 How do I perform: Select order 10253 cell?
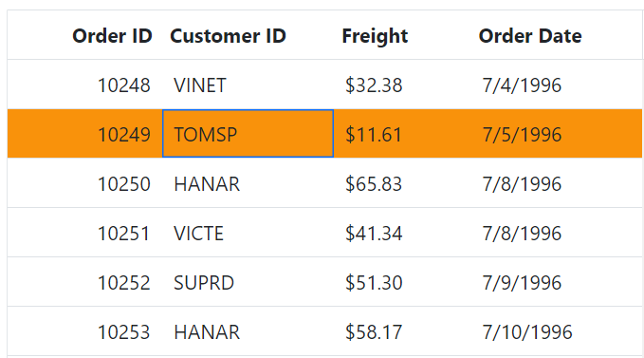coord(85,330)
